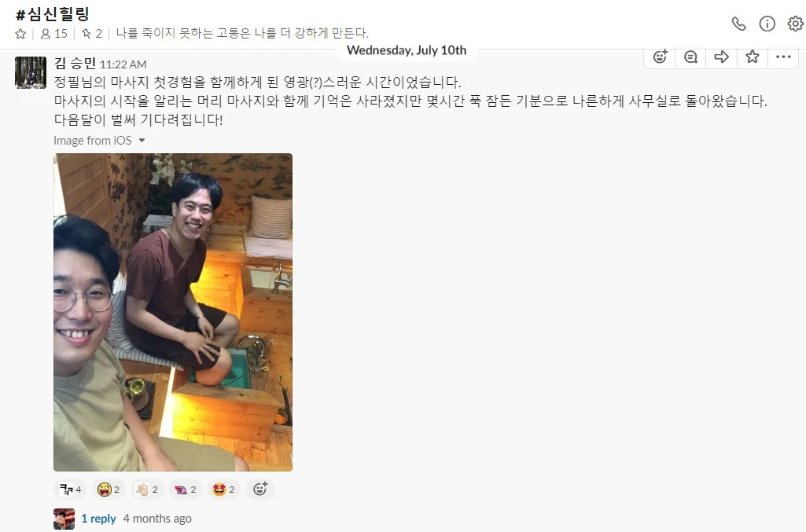Image resolution: width=806 pixels, height=532 pixels.
Task: Collapse the Image from iOS attachment
Action: coord(142,140)
